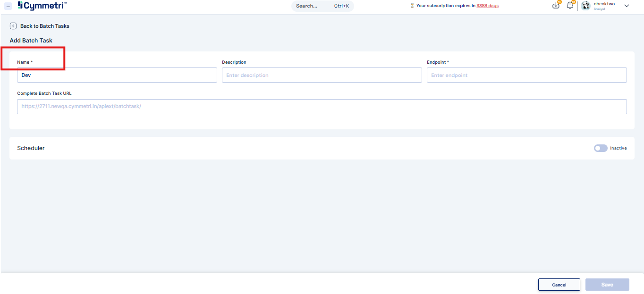The width and height of the screenshot is (644, 294).
Task: Click the checktwo user avatar
Action: click(585, 6)
